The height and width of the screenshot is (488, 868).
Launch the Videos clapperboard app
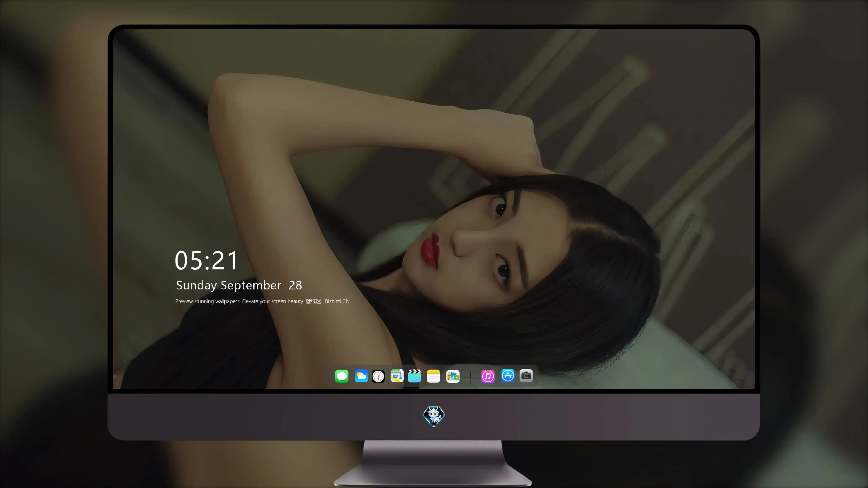(415, 376)
